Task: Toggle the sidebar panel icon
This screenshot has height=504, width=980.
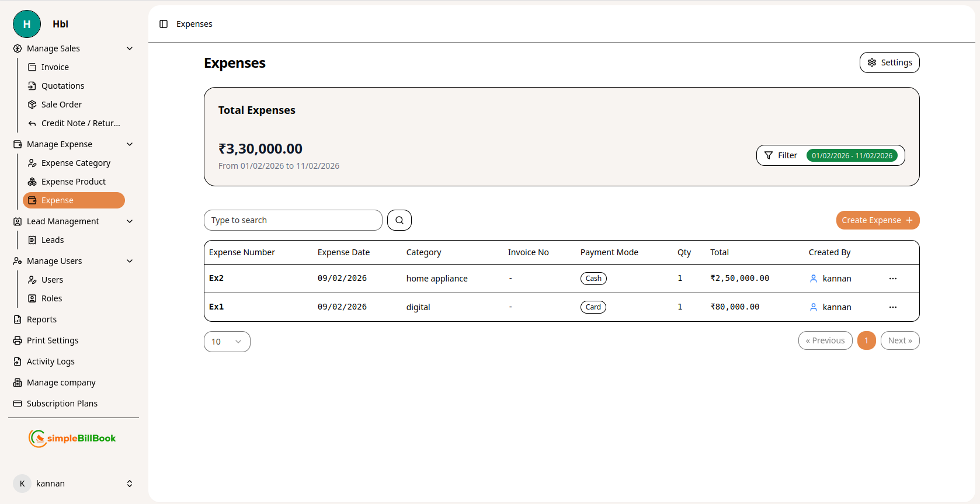Action: [x=164, y=24]
